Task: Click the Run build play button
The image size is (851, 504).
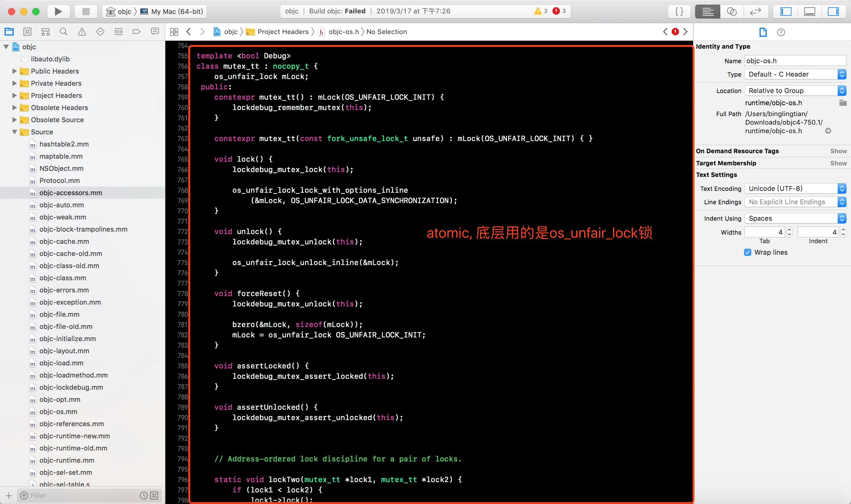Action: 58,12
